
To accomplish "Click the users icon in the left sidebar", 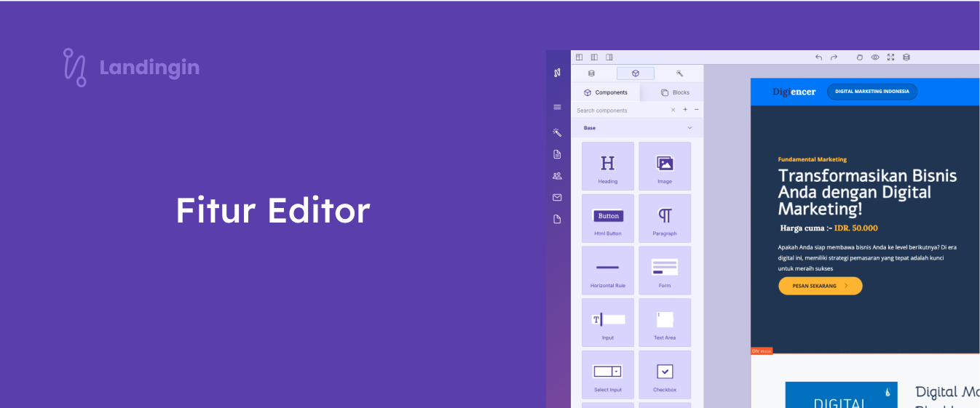I will click(x=557, y=176).
